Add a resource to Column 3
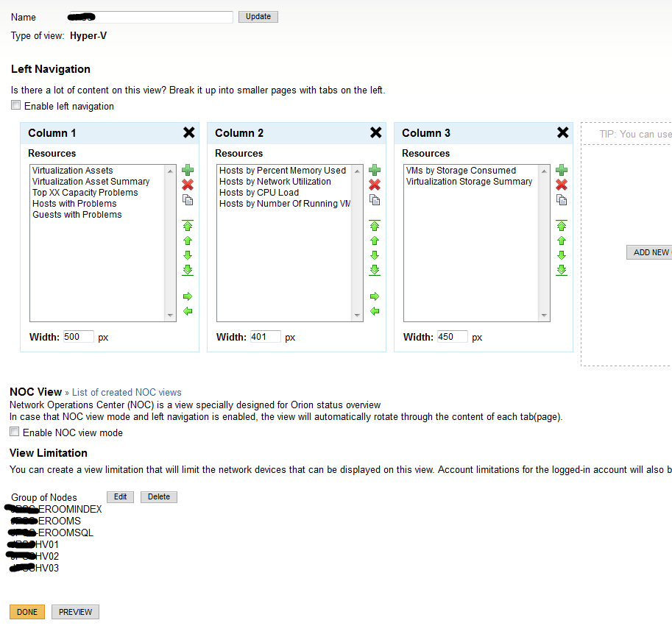The height and width of the screenshot is (634, 672). point(562,170)
